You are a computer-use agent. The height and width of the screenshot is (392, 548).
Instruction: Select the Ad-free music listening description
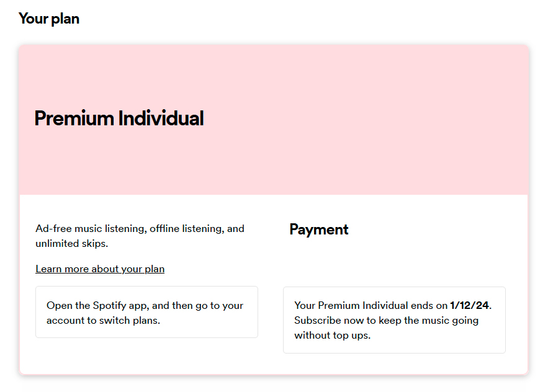coord(140,236)
